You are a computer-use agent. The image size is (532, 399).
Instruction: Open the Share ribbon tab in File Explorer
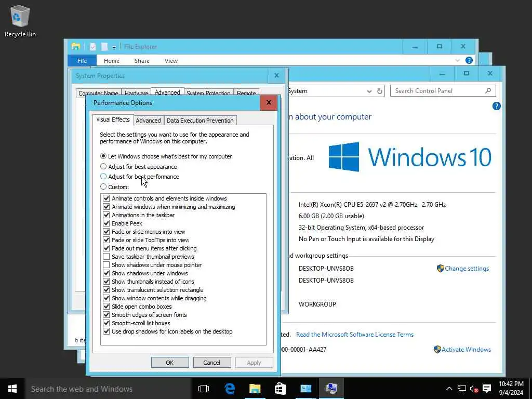[142, 60]
